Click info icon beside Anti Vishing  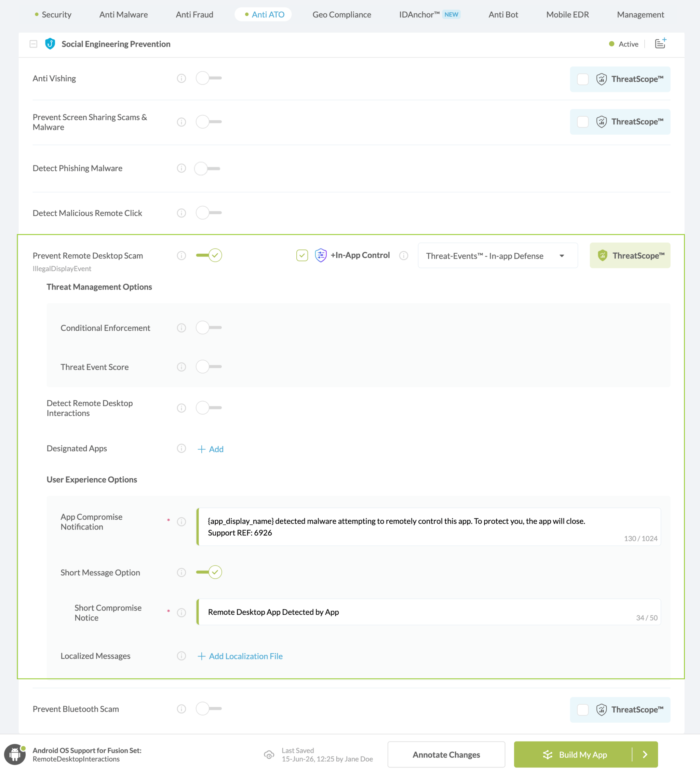click(x=181, y=78)
